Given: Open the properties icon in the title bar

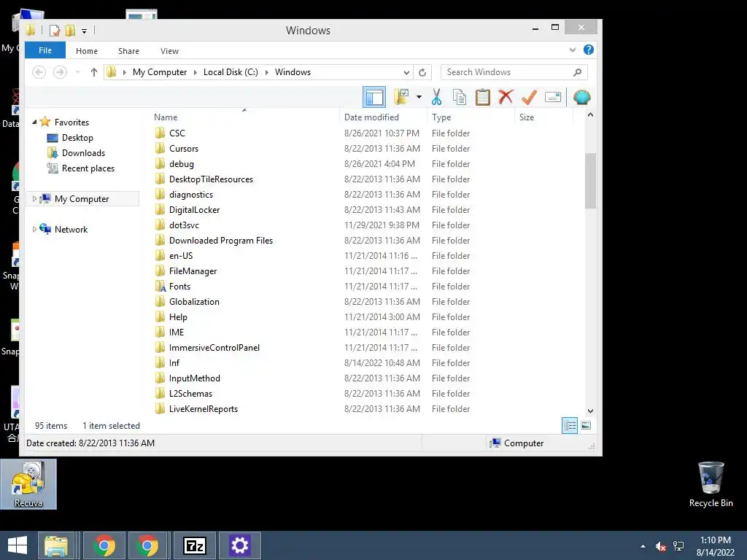Looking at the screenshot, I should point(55,31).
